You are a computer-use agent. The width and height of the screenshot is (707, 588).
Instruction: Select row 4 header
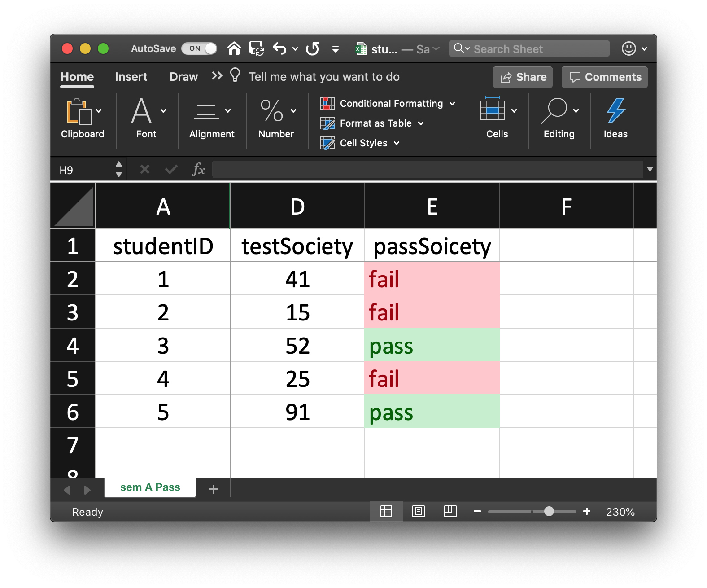[x=73, y=345]
